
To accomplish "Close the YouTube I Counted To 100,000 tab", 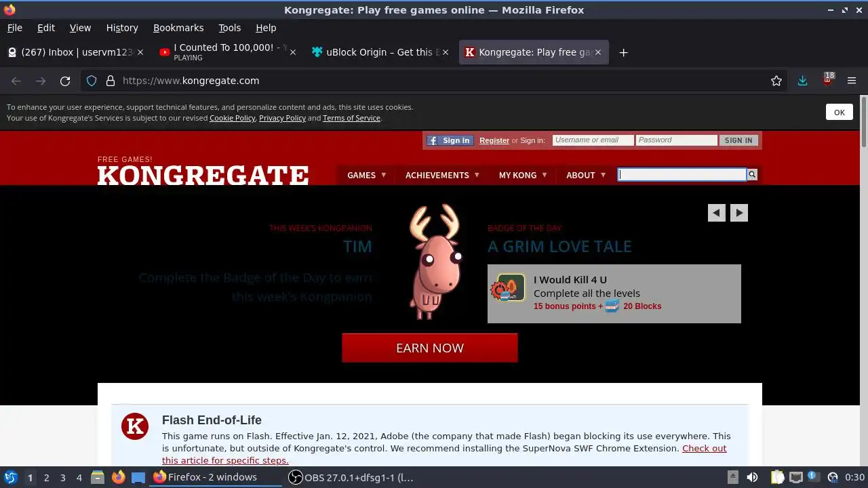I will 293,52.
